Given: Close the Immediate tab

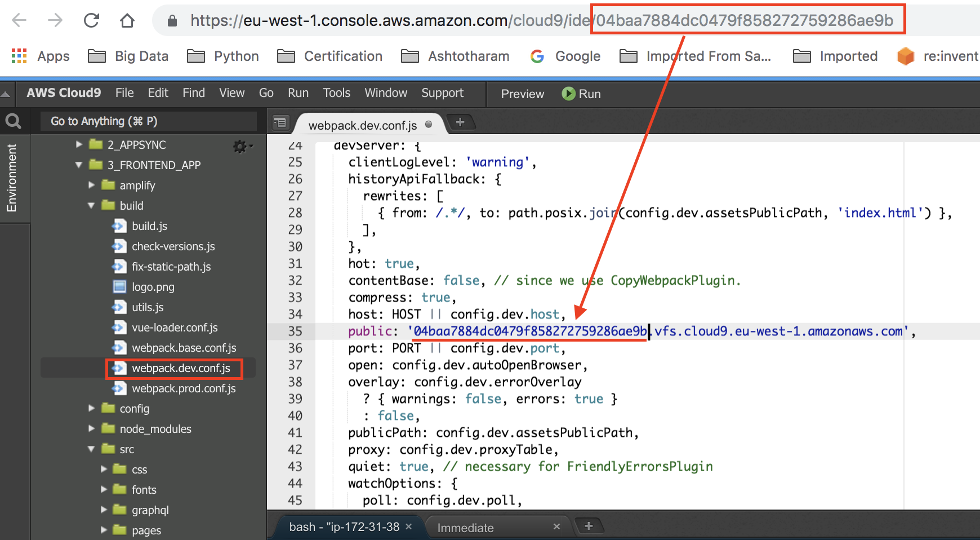Looking at the screenshot, I should coord(556,526).
